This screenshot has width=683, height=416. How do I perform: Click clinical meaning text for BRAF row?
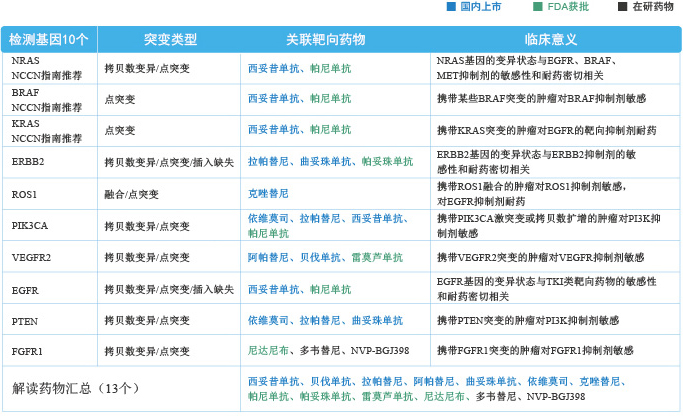click(x=541, y=98)
